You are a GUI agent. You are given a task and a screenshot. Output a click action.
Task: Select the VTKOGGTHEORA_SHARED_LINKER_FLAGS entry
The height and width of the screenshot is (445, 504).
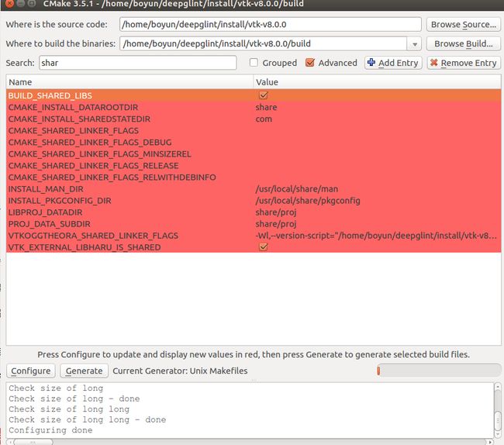click(93, 236)
